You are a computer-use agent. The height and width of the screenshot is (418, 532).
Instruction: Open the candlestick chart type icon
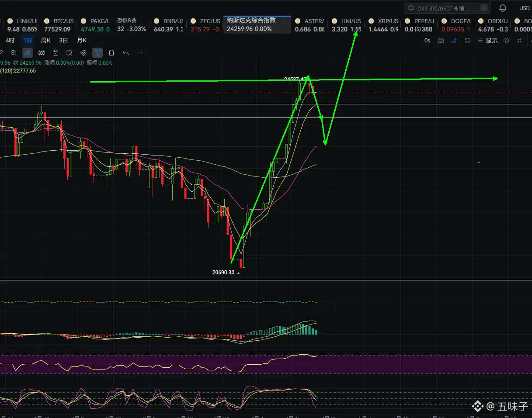[x=42, y=53]
